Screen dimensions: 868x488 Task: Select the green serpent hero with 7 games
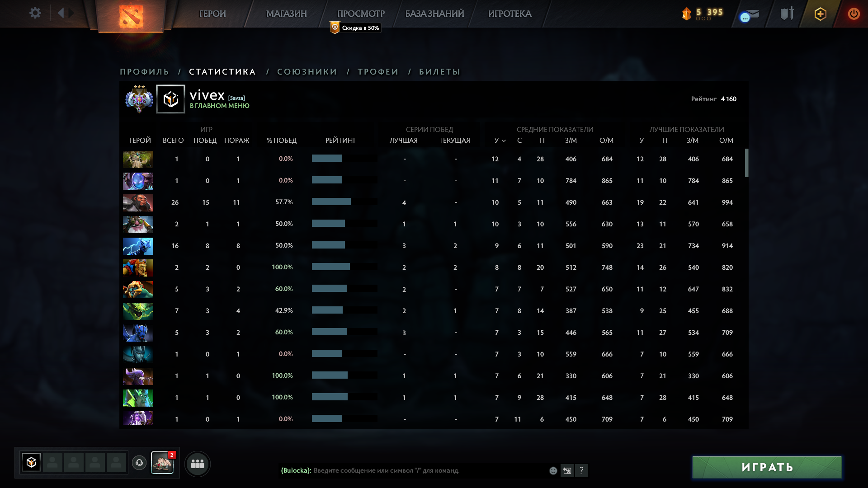138,311
